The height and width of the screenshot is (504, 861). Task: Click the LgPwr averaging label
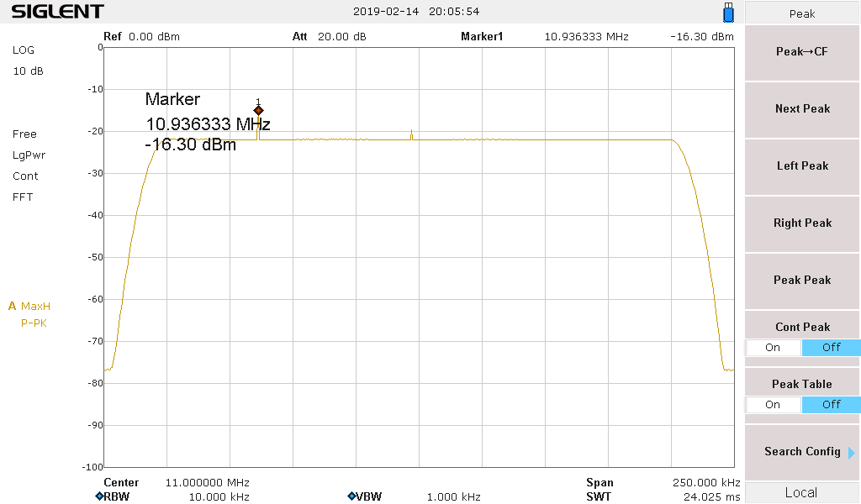coord(29,155)
